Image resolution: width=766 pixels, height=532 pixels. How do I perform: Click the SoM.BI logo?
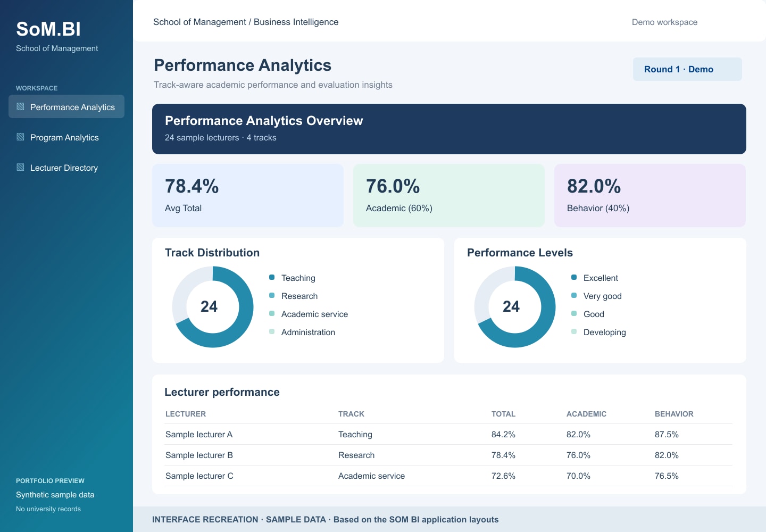click(x=48, y=29)
